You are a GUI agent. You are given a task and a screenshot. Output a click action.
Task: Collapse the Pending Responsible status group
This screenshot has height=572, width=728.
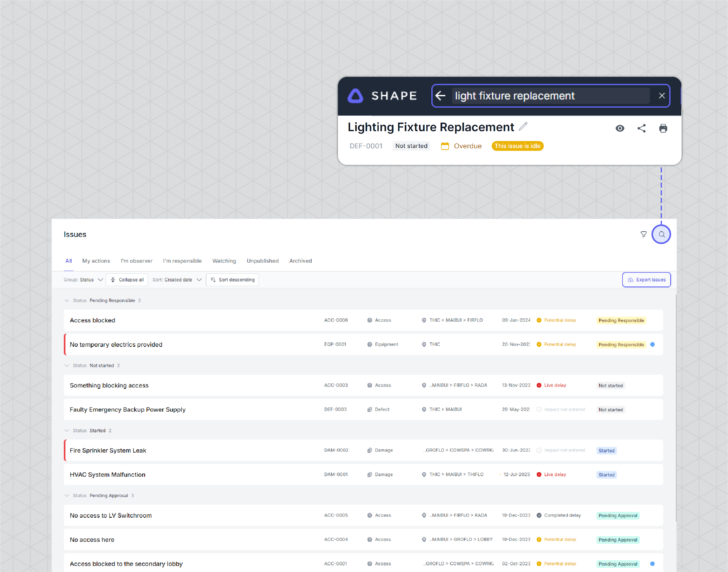(x=67, y=300)
